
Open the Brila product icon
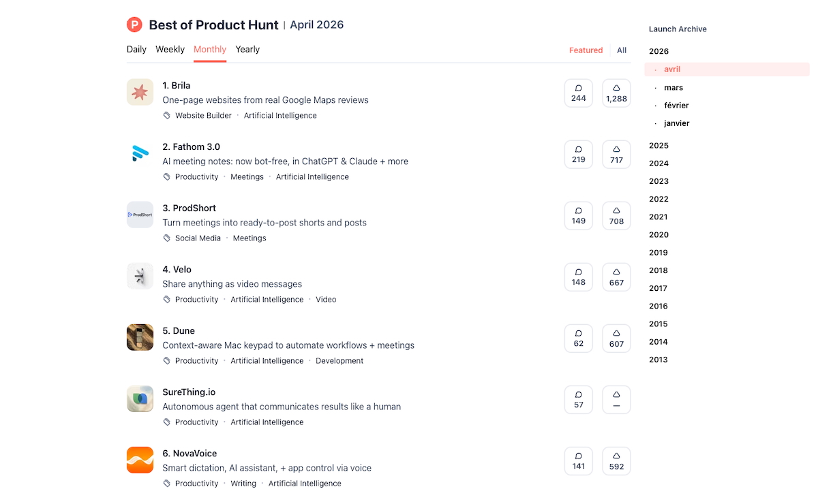coord(140,92)
